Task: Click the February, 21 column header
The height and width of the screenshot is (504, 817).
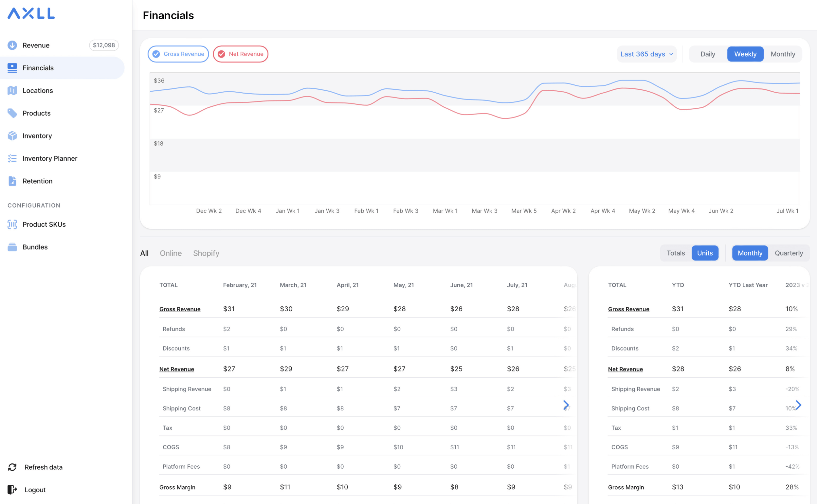Action: tap(240, 285)
